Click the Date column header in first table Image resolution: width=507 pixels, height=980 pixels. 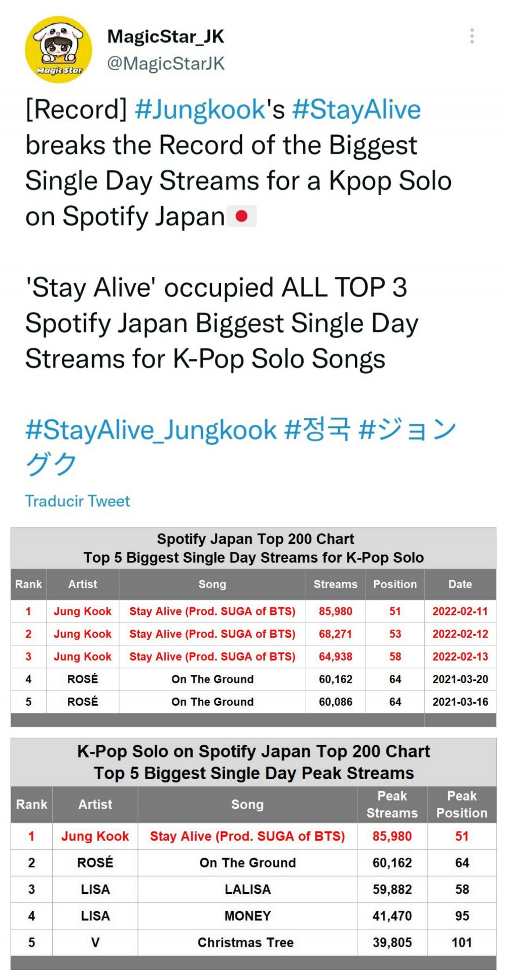point(460,584)
